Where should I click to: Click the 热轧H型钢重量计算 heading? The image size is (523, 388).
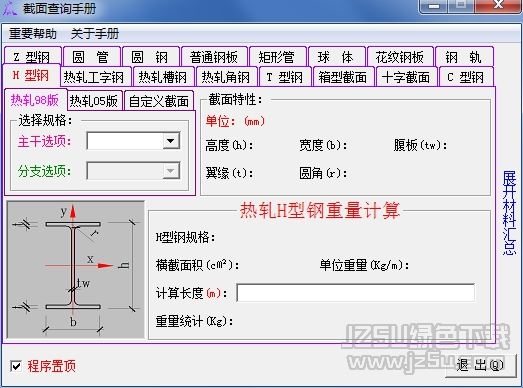(x=320, y=211)
